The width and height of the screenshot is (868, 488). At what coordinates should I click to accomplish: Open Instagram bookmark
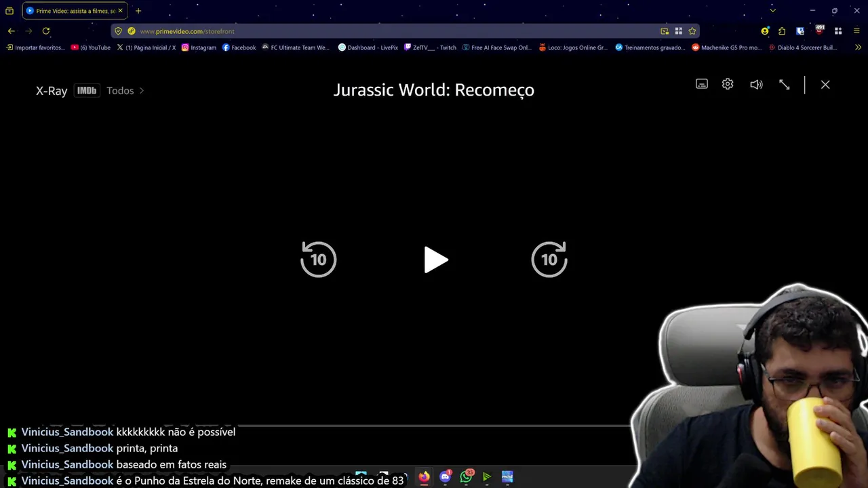199,47
